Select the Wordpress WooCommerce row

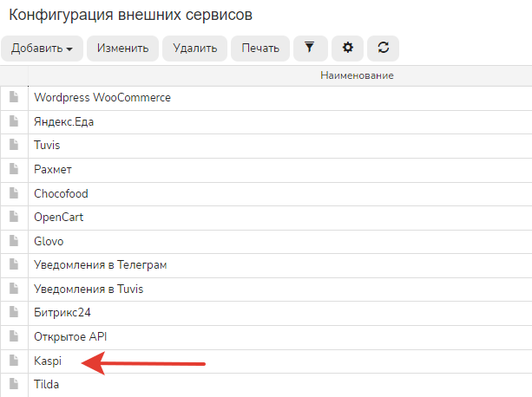[x=266, y=98]
